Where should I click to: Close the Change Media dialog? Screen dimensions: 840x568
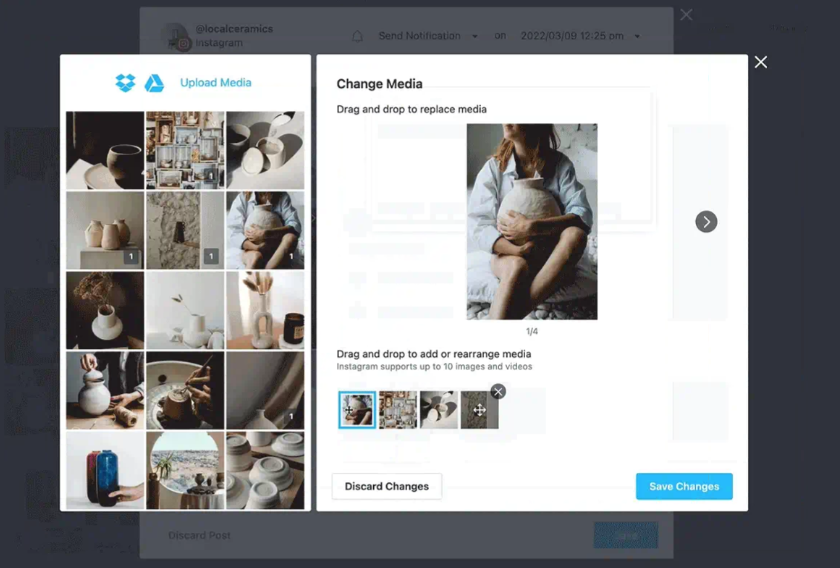click(761, 62)
